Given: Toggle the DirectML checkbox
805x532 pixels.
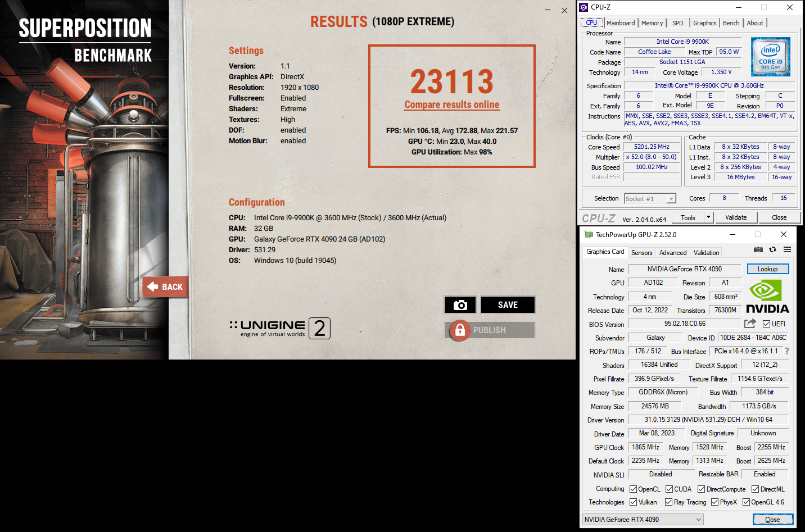Looking at the screenshot, I should [755, 489].
